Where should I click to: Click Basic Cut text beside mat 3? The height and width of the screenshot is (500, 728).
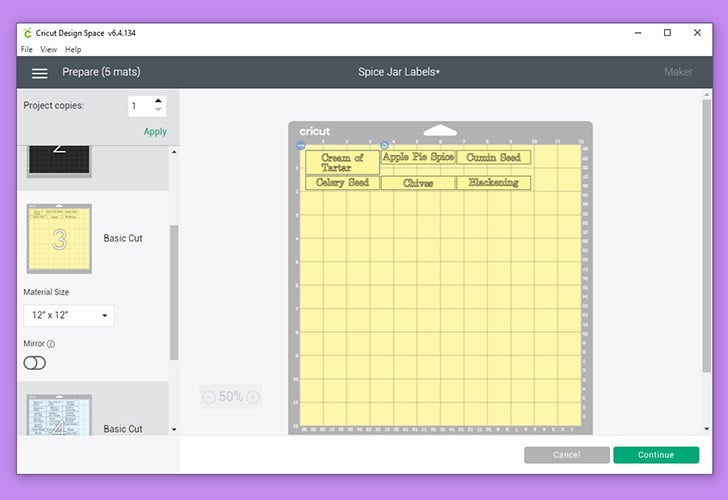click(123, 238)
